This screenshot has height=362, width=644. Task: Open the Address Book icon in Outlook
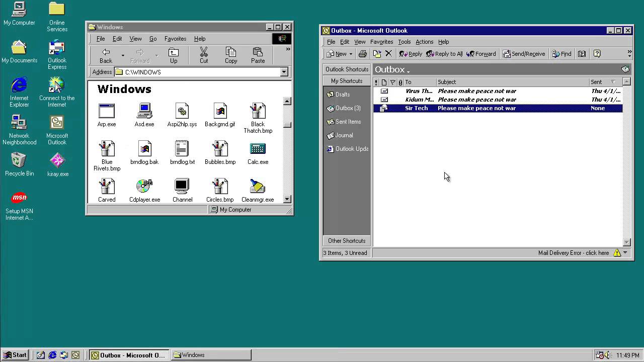[x=582, y=54]
